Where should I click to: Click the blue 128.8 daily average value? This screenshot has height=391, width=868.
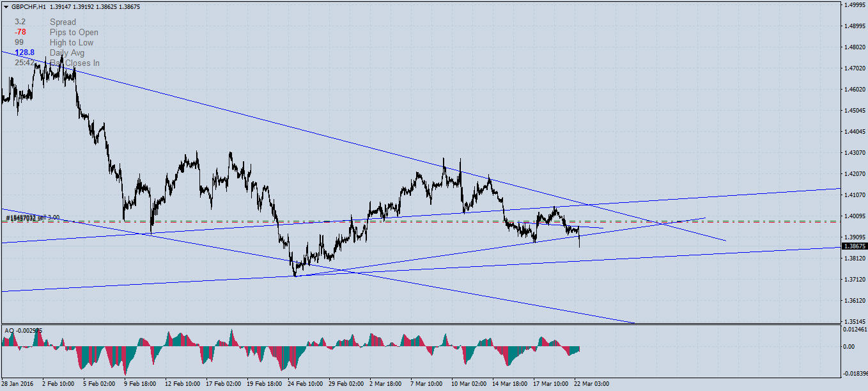[x=24, y=53]
